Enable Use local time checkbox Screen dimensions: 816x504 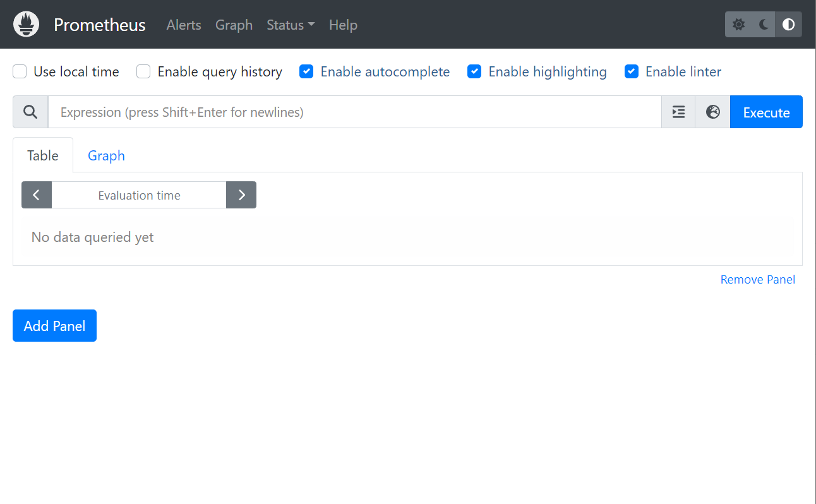coord(20,72)
